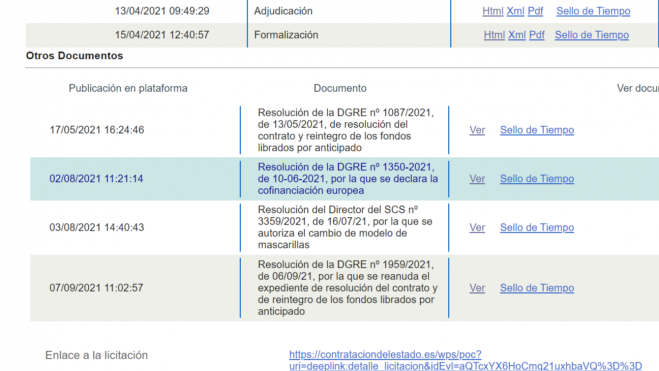Viewport: 659px width, 371px height.
Task: Click Ver for Resolución nº 1350-2021
Action: (477, 179)
